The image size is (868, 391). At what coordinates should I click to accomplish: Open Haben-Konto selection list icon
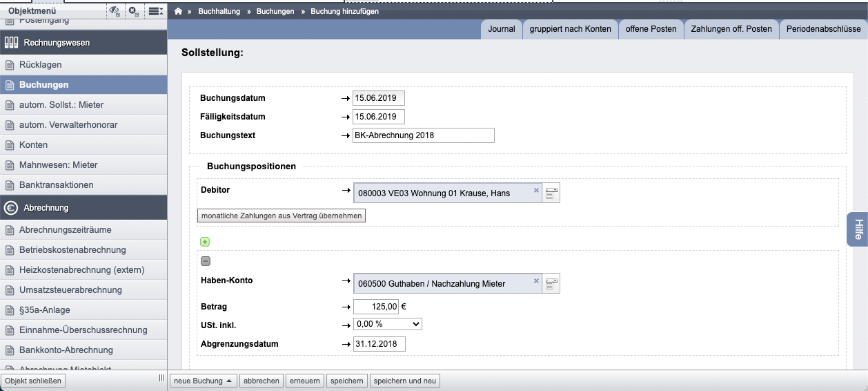click(x=551, y=283)
